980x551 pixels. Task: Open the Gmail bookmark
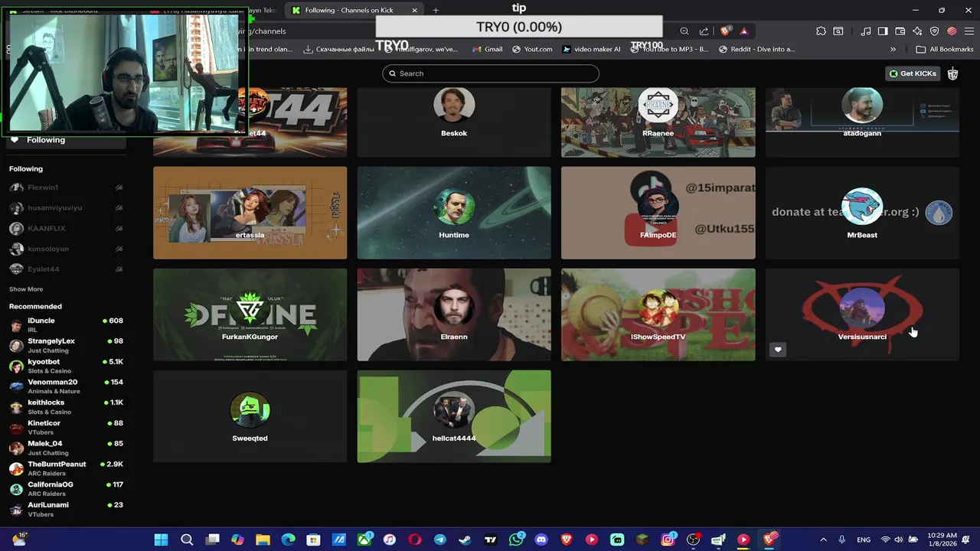[488, 49]
